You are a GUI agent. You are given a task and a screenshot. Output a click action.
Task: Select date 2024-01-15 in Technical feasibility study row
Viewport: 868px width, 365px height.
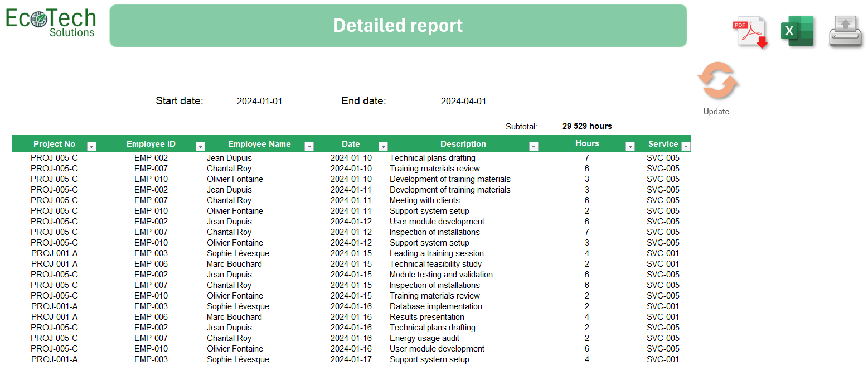351,264
